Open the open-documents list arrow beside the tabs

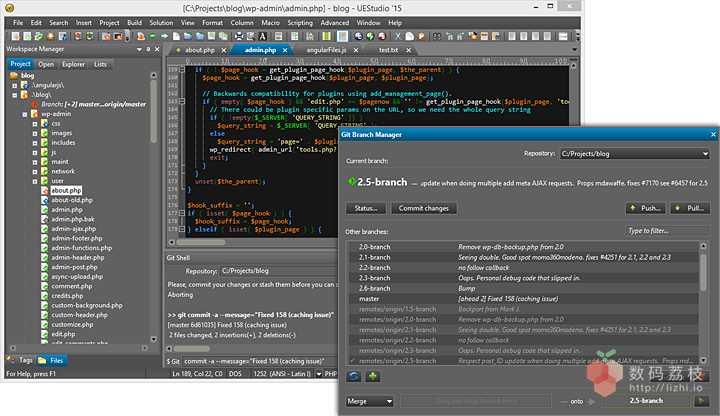point(574,50)
